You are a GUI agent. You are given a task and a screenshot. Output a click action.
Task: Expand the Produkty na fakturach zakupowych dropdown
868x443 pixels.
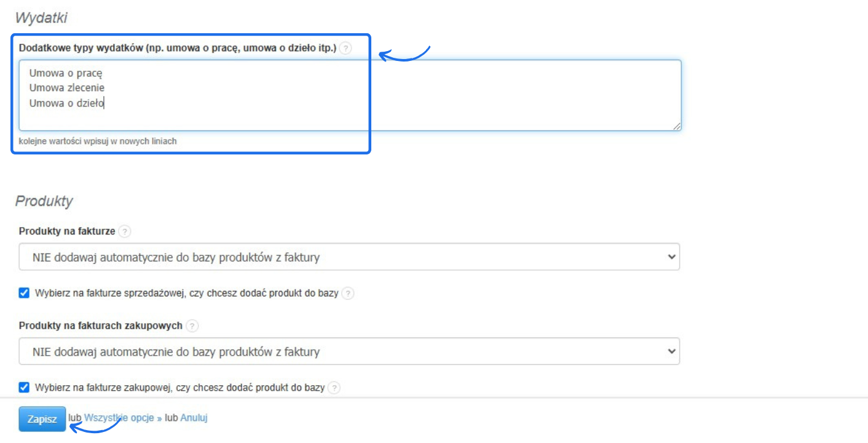pyautogui.click(x=349, y=351)
